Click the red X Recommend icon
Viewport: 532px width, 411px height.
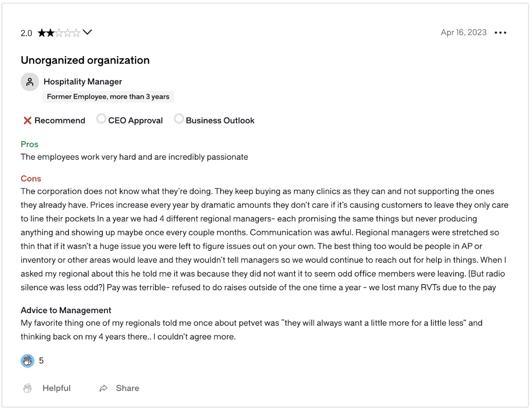(x=28, y=121)
